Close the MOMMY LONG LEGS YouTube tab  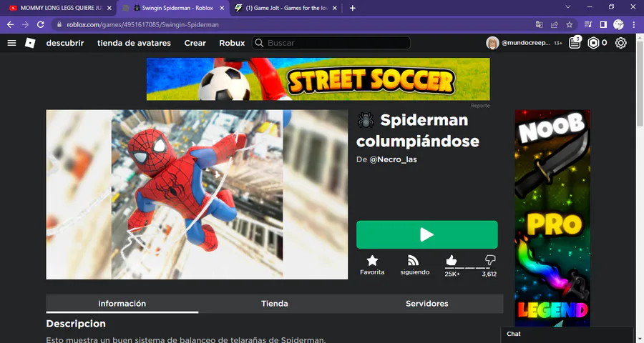109,8
